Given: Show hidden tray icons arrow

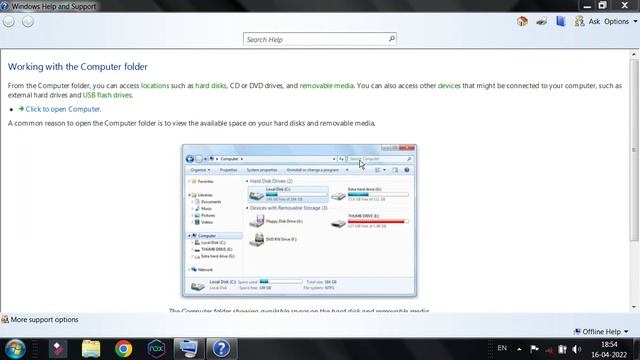Looking at the screenshot, I should tap(519, 349).
